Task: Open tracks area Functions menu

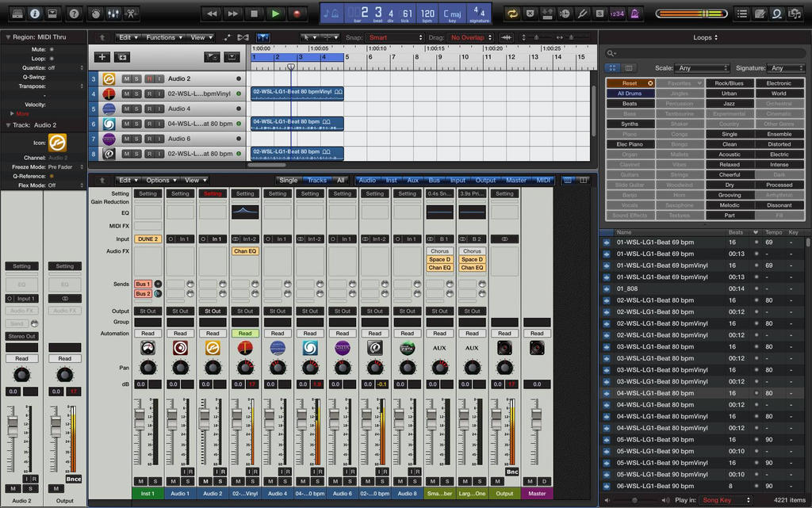Action: [x=163, y=37]
